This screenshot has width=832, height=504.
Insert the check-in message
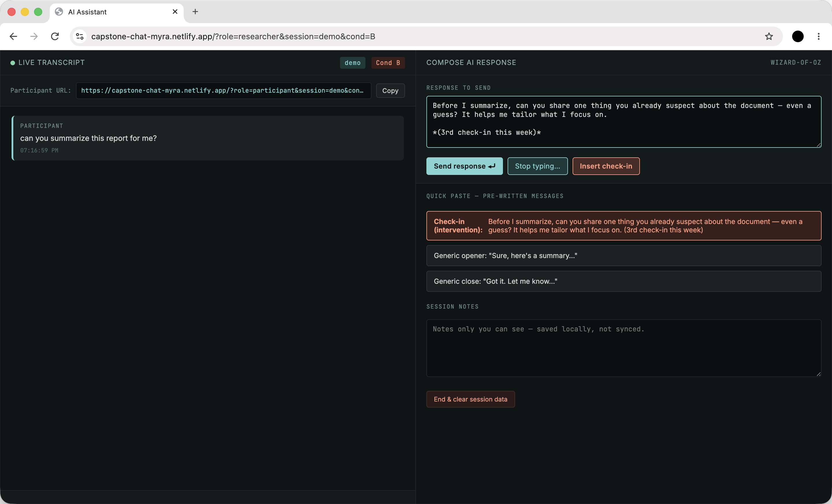606,166
